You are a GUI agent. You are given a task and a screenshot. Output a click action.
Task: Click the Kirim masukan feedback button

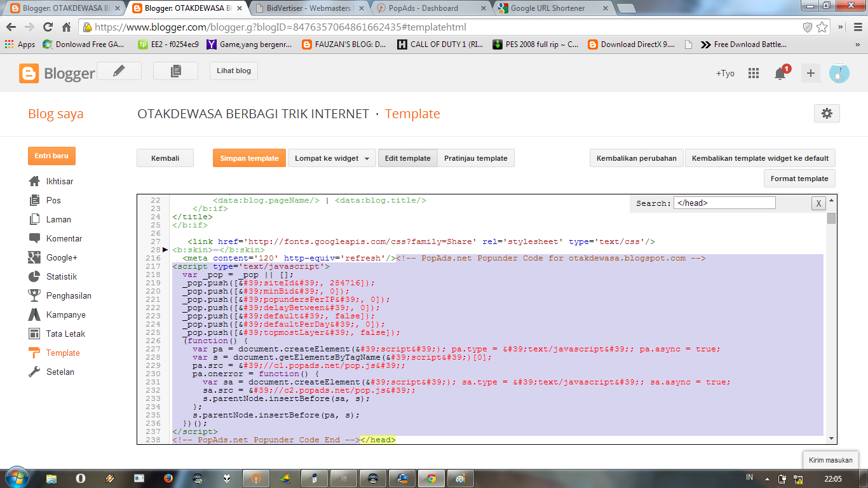pyautogui.click(x=831, y=460)
